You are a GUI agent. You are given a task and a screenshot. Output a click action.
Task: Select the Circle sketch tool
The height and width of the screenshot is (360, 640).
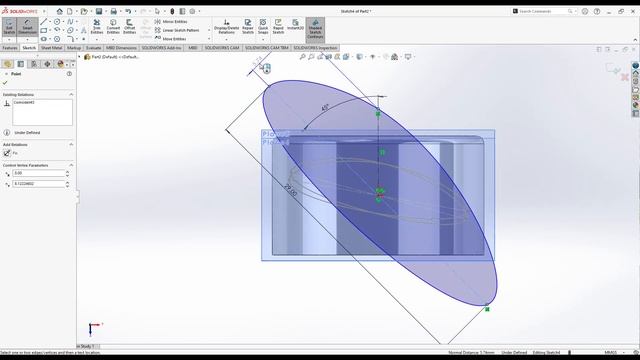click(x=57, y=22)
